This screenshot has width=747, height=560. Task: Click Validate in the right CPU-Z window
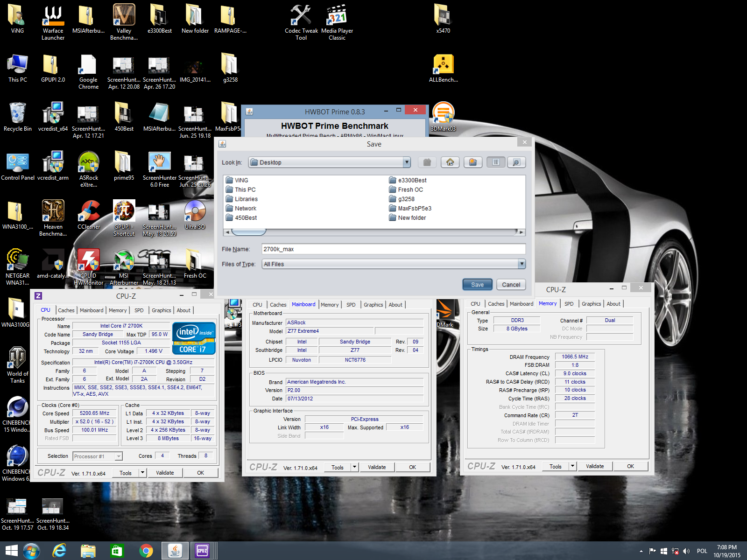[595, 466]
